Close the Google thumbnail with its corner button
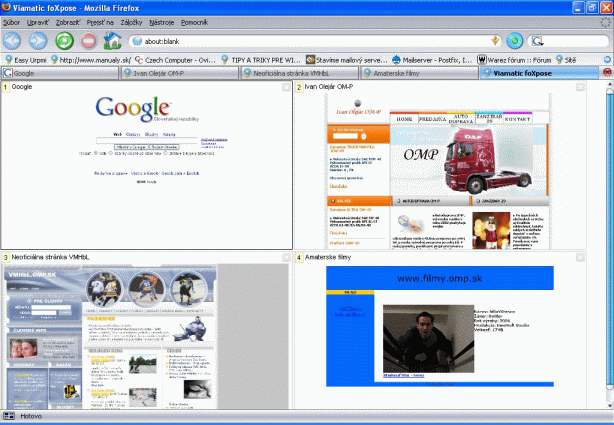 (x=286, y=87)
